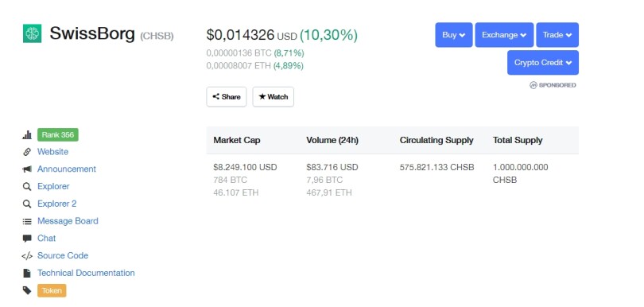This screenshot has width=644, height=307.
Task: Open the Trade dropdown
Action: (x=557, y=35)
